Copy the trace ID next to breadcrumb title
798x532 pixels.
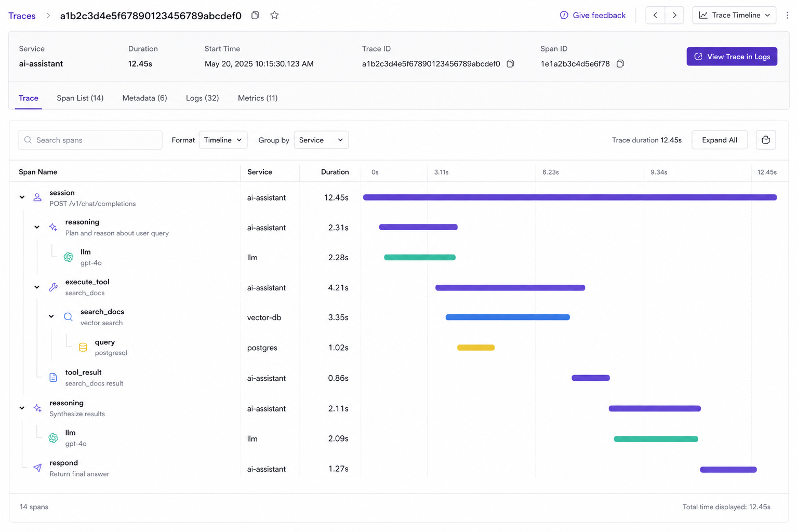coord(255,15)
